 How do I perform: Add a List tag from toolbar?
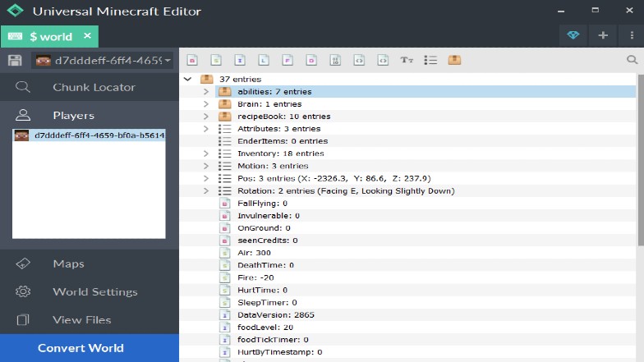(x=430, y=60)
